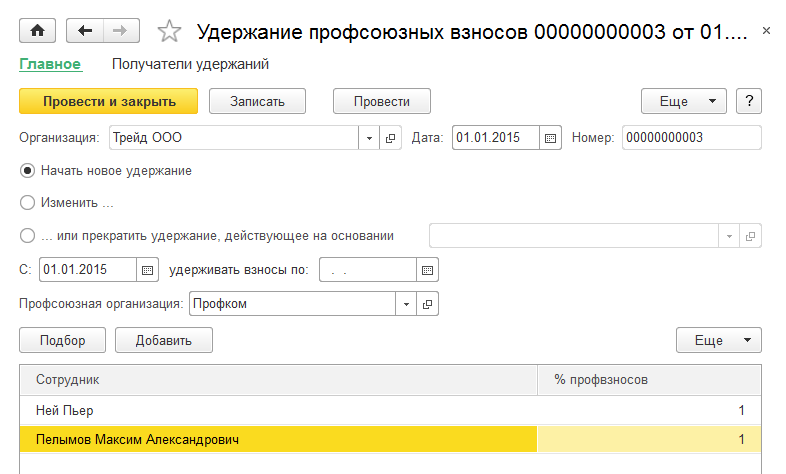Screen dimensions: 786x474
Task: Expand the Профсоюзная организация dropdown
Action: [x=406, y=303]
